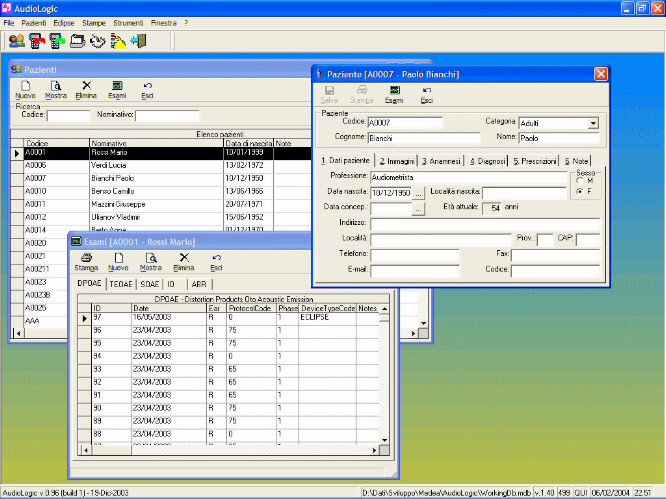Switch to the 2. Immagini tab
The image size is (666, 499).
[x=397, y=161]
